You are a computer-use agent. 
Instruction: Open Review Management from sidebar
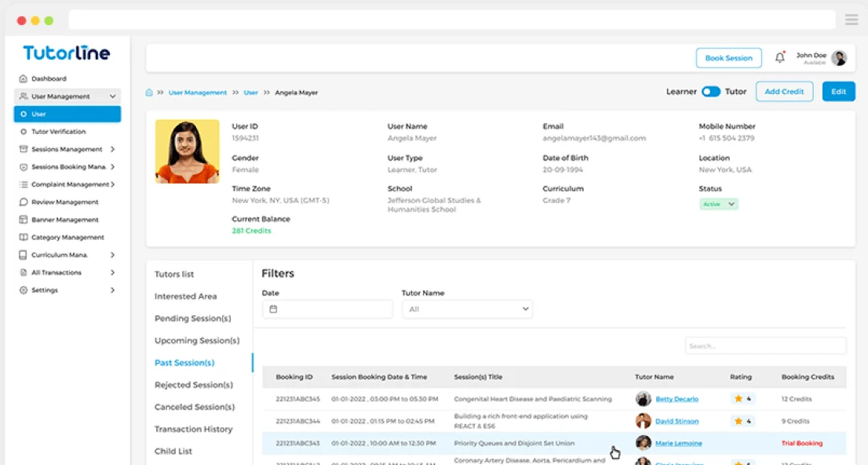[x=64, y=202]
